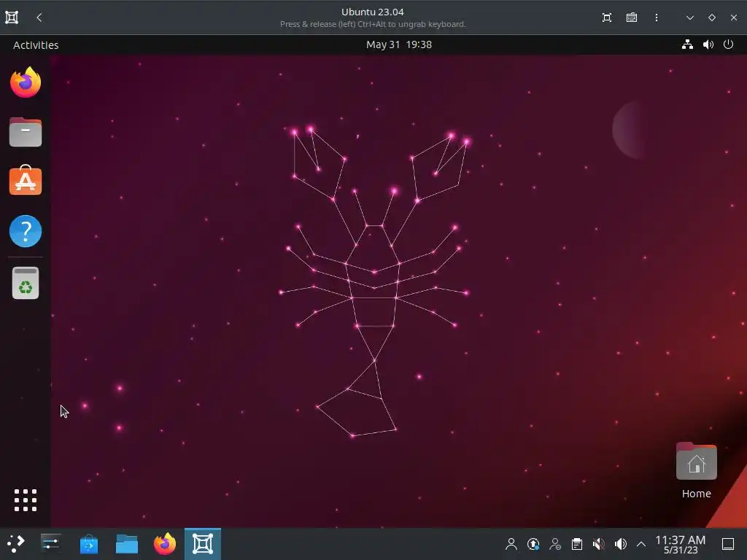
Task: Open Discover store from the taskbar
Action: [x=88, y=544]
